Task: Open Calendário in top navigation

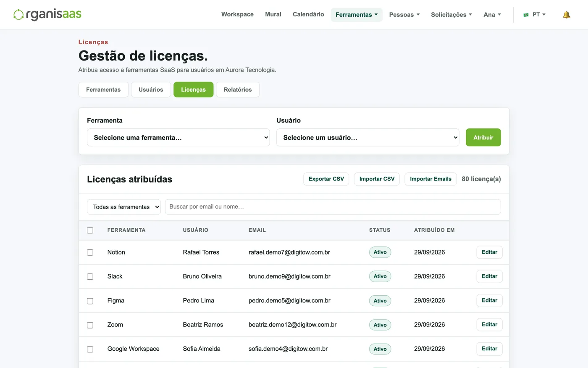Action: pyautogui.click(x=308, y=14)
